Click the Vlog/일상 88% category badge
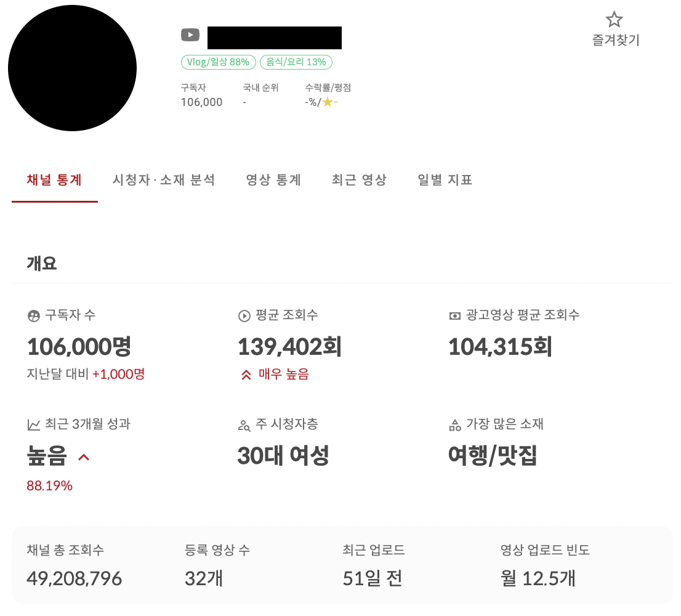681x616 pixels. (218, 62)
